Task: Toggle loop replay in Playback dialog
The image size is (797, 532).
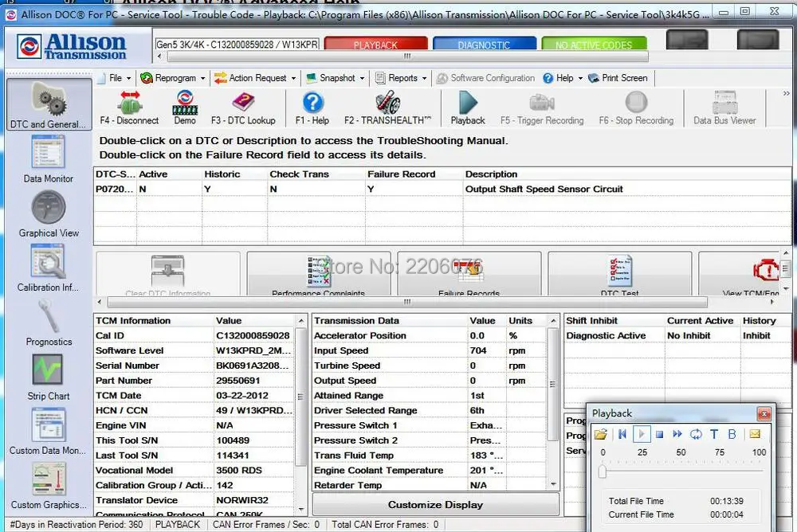Action: pos(696,434)
